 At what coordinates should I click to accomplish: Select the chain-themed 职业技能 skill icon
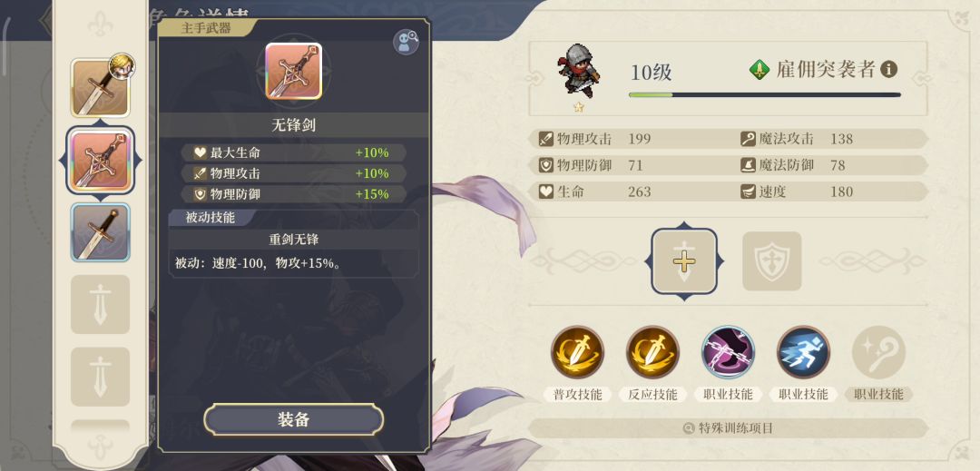click(728, 352)
